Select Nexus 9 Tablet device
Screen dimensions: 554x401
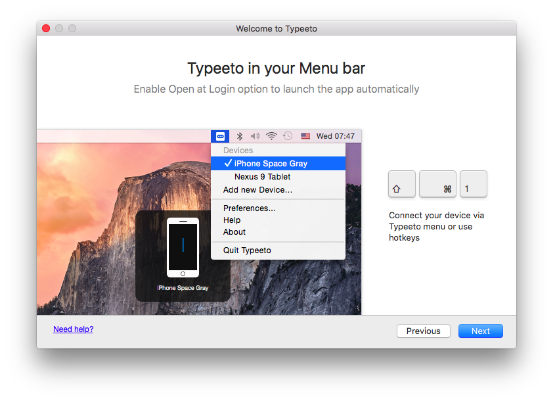click(278, 177)
